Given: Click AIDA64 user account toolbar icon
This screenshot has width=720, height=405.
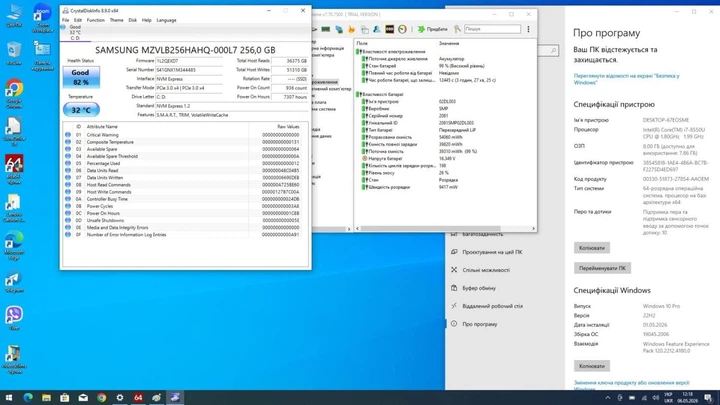Looking at the screenshot, I should 377,29.
